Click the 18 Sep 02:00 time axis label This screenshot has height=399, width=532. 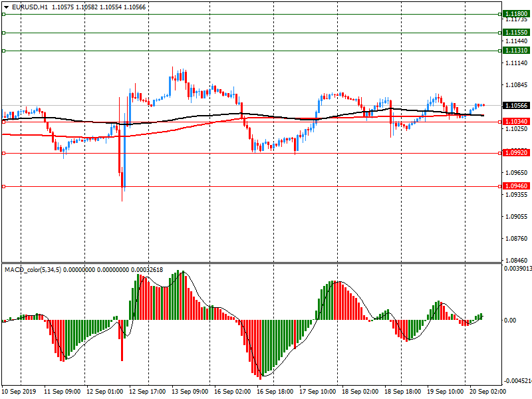360,392
